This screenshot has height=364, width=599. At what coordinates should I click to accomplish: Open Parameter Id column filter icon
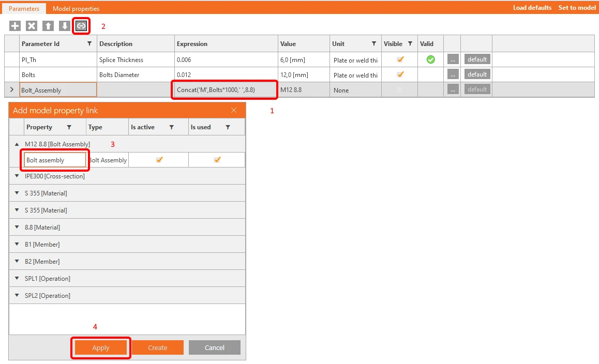tap(89, 43)
